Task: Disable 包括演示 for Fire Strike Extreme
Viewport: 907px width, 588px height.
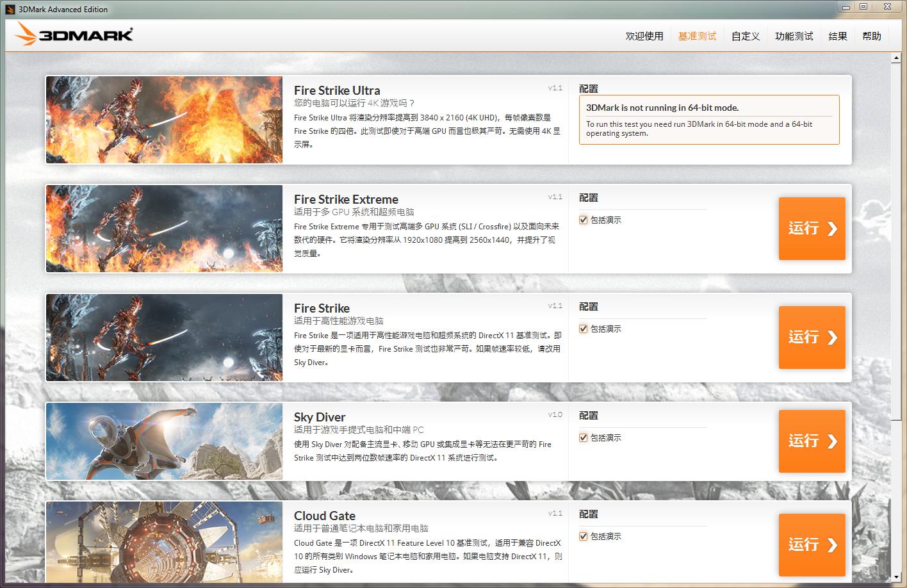Action: pos(583,220)
